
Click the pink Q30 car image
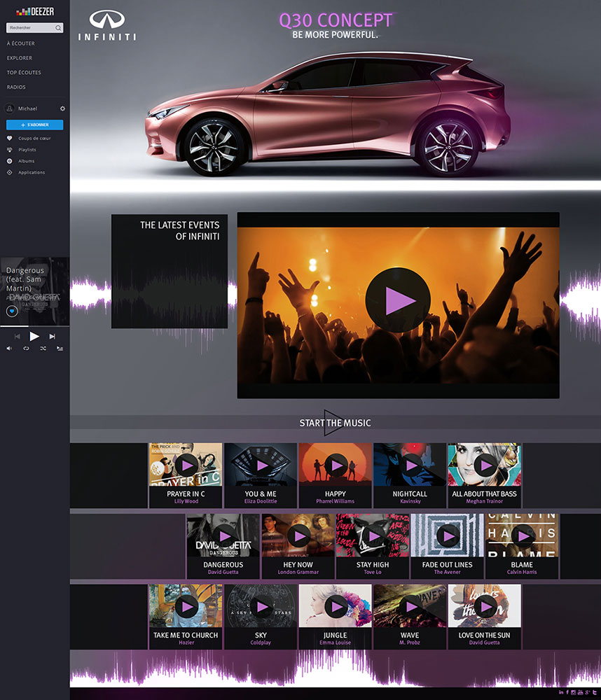tap(328, 115)
